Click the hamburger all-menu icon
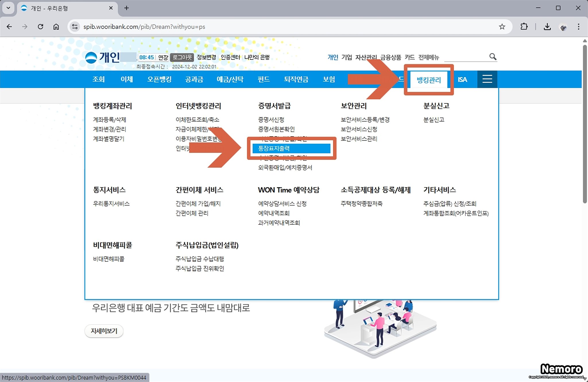 (487, 79)
